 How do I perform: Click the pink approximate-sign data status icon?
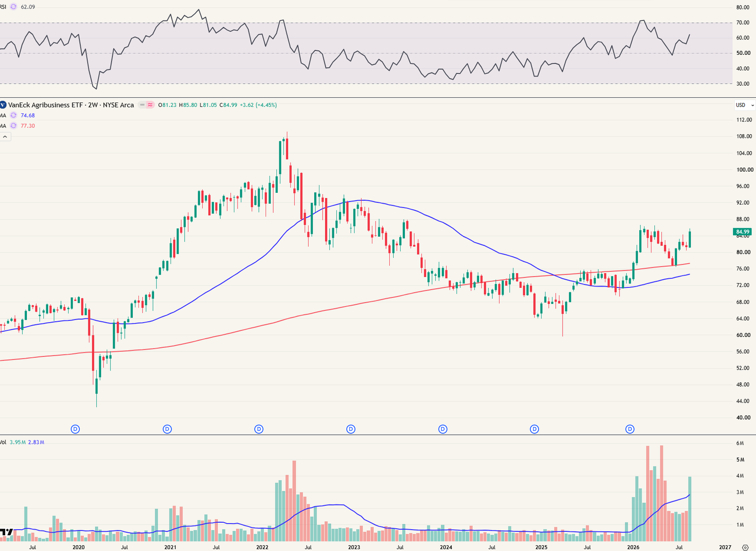click(150, 105)
